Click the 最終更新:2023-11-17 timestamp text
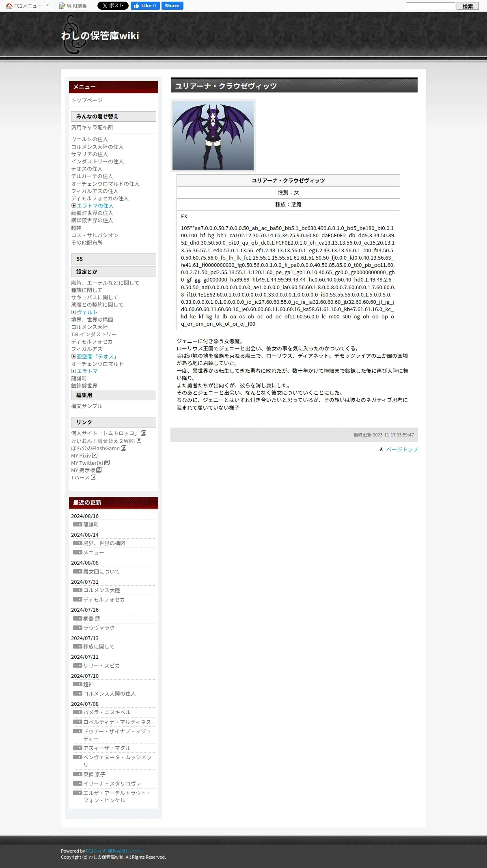The height and width of the screenshot is (868, 487). [x=384, y=435]
